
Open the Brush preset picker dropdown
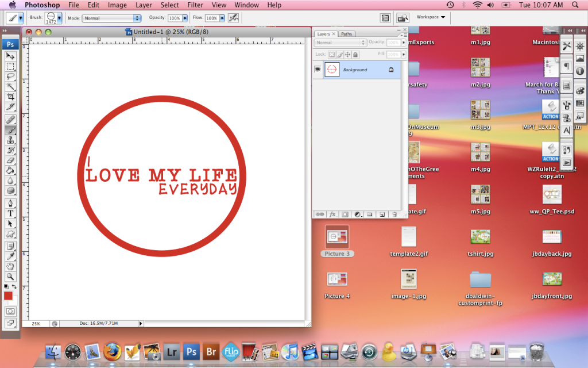[x=59, y=18]
